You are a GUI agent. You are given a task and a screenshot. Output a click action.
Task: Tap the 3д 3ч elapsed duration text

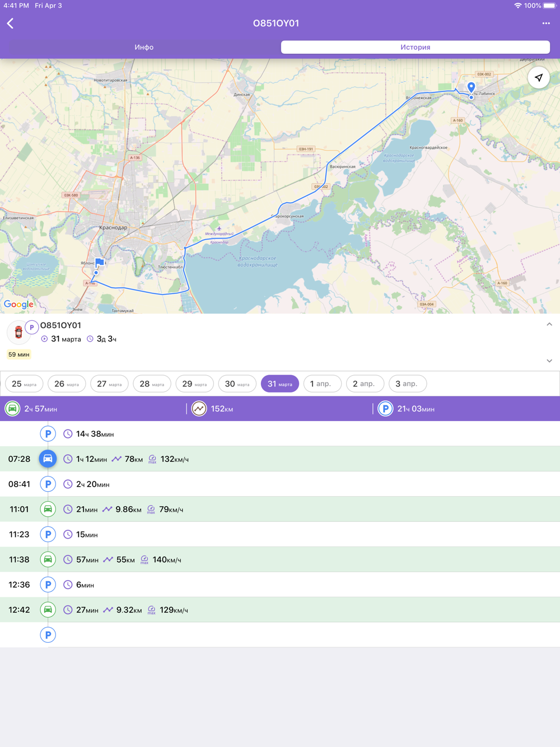pyautogui.click(x=106, y=339)
